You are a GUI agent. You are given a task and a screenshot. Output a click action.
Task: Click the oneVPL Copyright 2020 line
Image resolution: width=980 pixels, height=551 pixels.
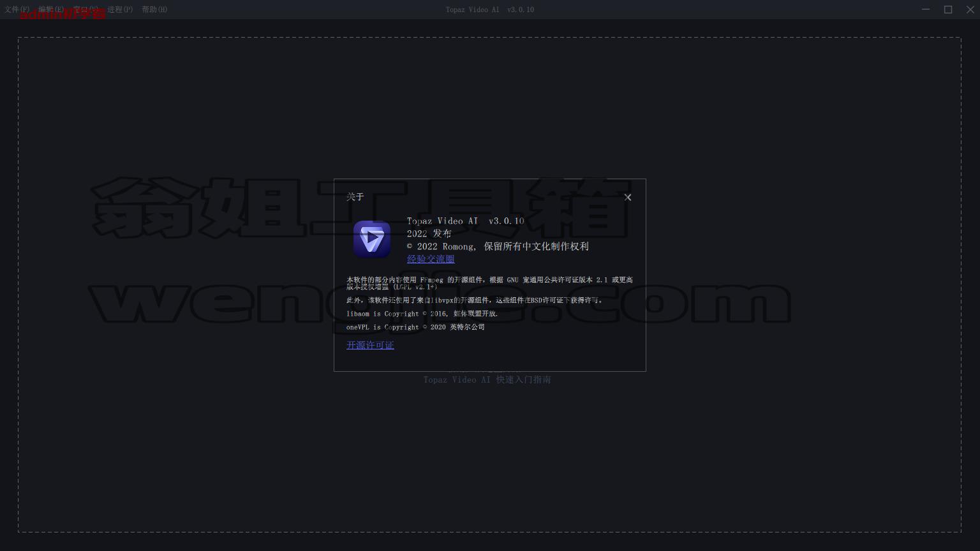(x=415, y=327)
